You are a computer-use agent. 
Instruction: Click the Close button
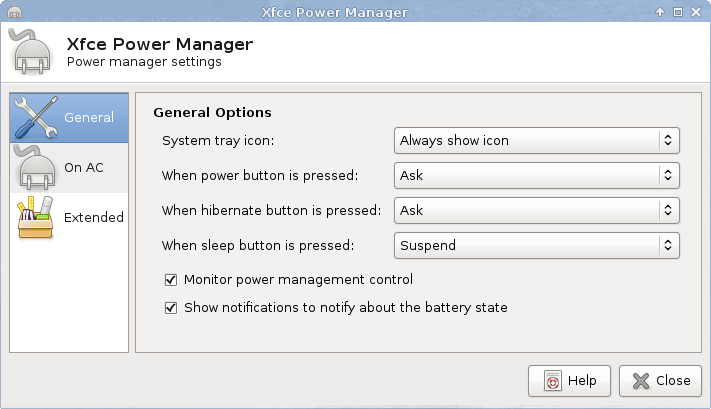coord(660,381)
